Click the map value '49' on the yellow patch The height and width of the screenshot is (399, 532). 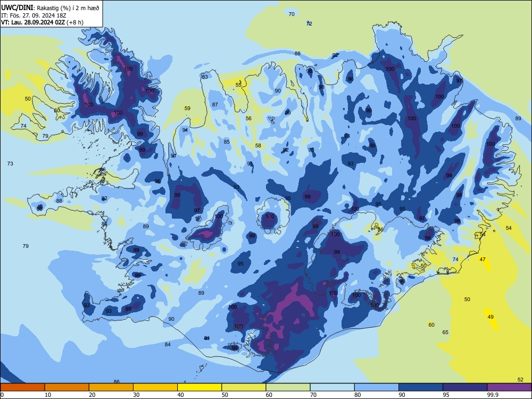tap(491, 317)
